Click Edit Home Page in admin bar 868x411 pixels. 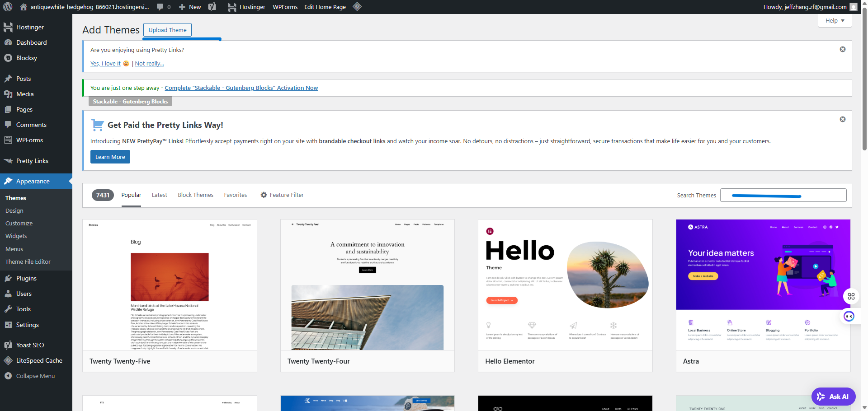[x=325, y=7]
